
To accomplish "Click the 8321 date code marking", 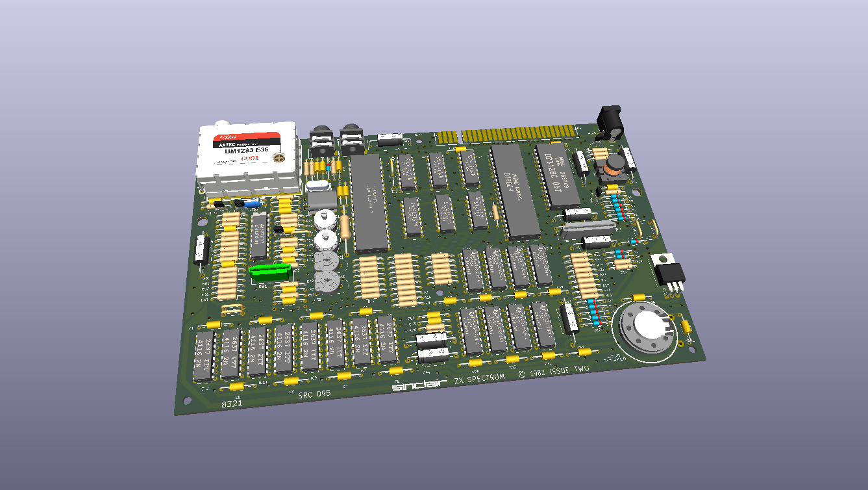I will (x=232, y=404).
